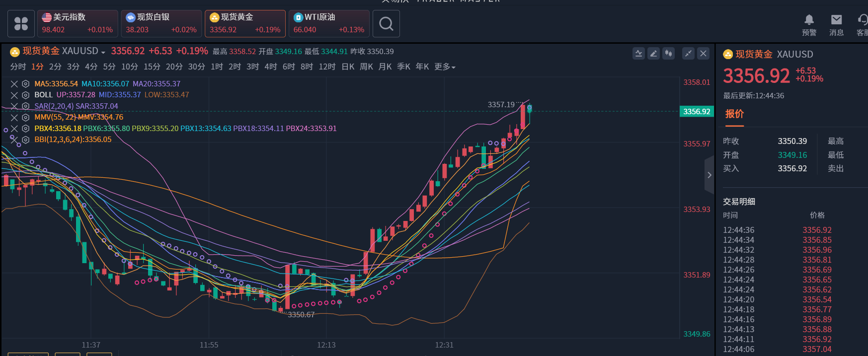Open SAR indicator settings
Viewport: 868px width, 356px height.
tap(25, 106)
